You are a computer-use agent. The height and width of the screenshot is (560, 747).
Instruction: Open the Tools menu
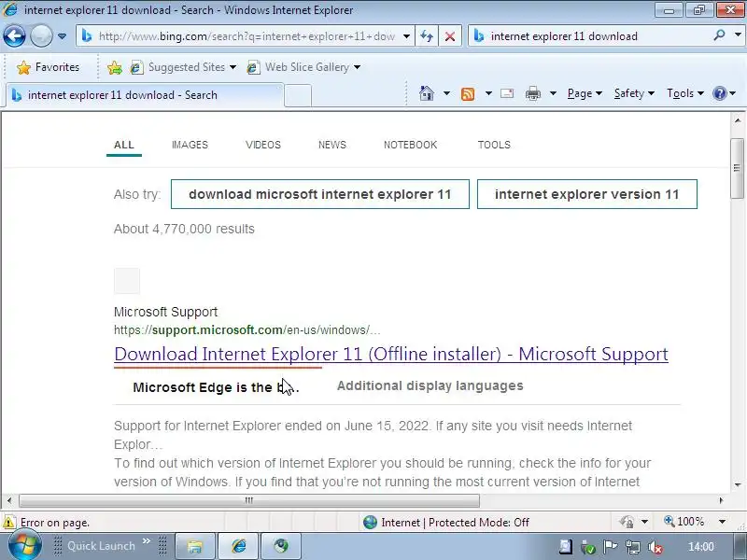[685, 93]
